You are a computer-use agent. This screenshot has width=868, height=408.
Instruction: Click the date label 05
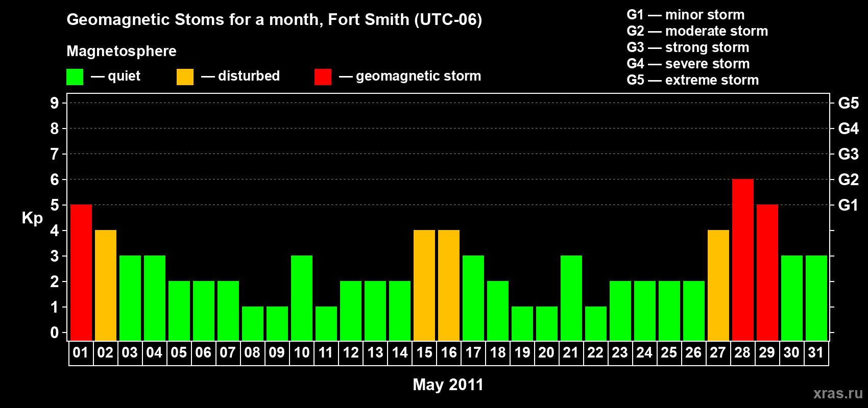179,353
